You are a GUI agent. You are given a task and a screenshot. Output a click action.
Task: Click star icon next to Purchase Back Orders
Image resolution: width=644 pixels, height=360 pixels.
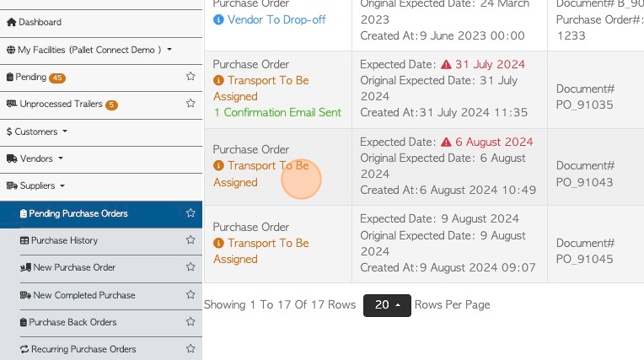pyautogui.click(x=191, y=322)
